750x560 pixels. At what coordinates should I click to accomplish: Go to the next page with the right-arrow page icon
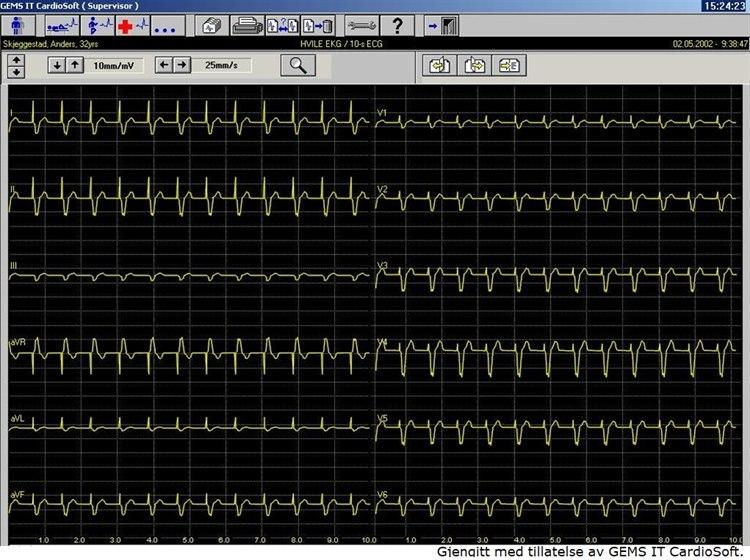pos(474,65)
